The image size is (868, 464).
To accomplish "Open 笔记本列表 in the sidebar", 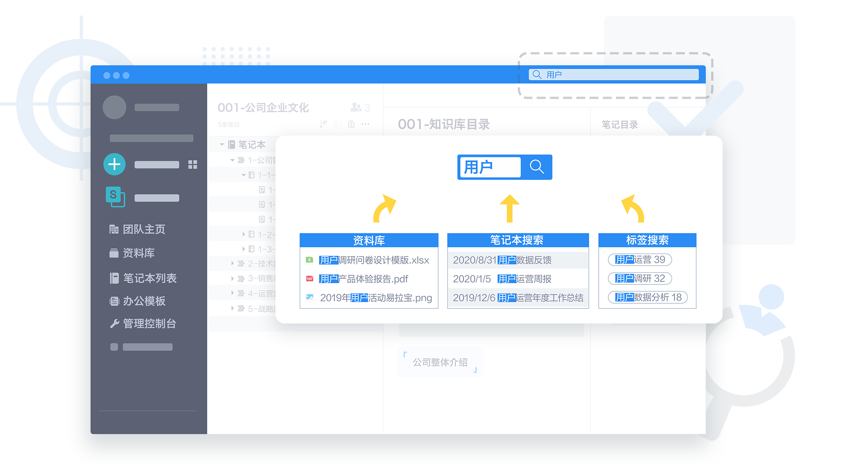I will coord(149,278).
